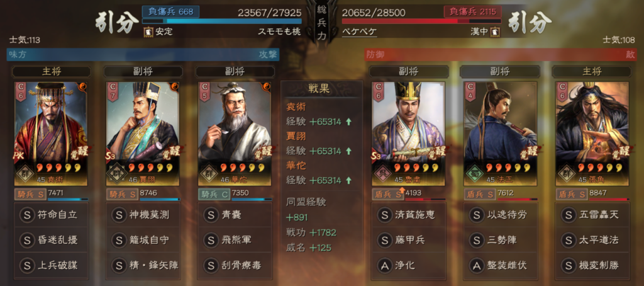Click the 呉 faction badge on 魯粛 card
Image resolution: width=644 pixels, height=286 pixels.
click(x=382, y=173)
